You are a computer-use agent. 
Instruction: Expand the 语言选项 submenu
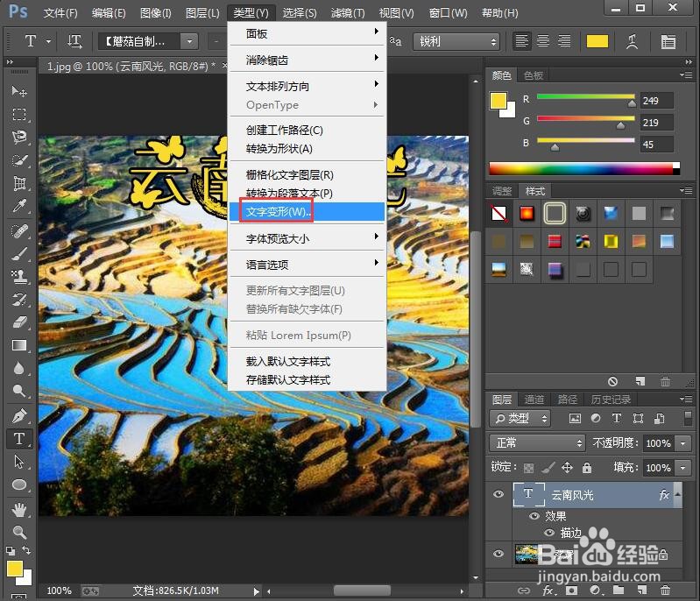click(308, 265)
